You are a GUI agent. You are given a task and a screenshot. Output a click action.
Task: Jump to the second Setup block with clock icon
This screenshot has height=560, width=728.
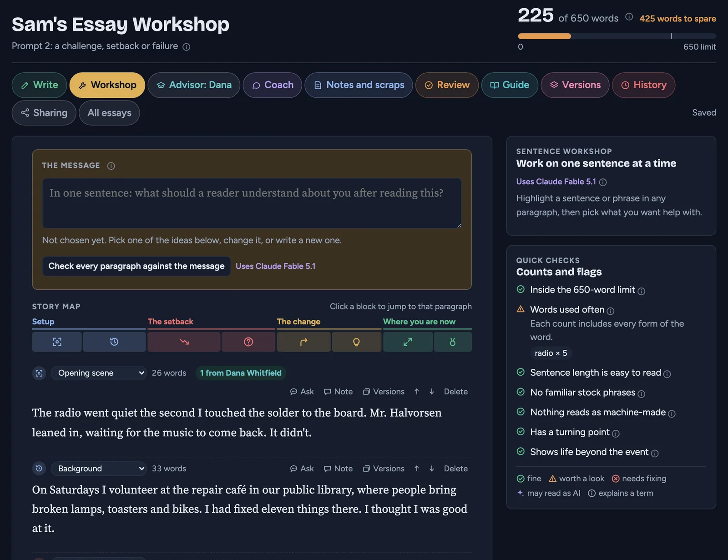[x=114, y=342]
